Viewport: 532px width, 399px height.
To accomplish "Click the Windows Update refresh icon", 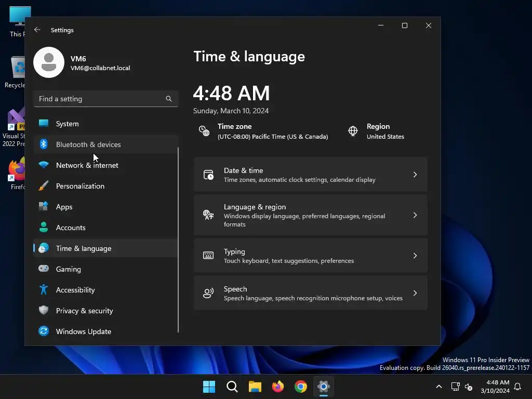I will point(44,331).
